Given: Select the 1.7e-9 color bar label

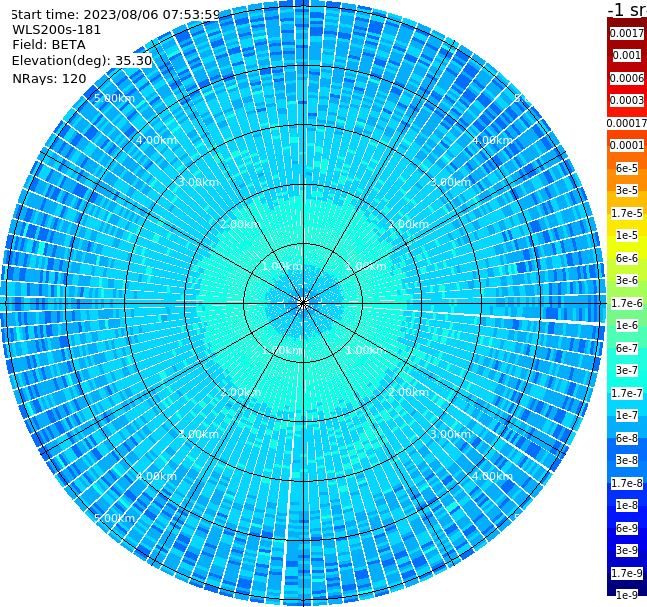Looking at the screenshot, I should (x=627, y=573).
